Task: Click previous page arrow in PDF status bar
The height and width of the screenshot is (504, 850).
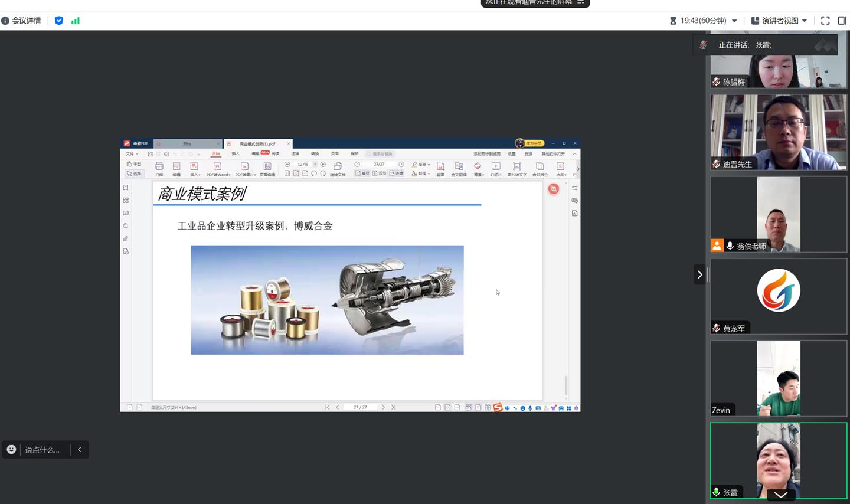Action: point(338,407)
